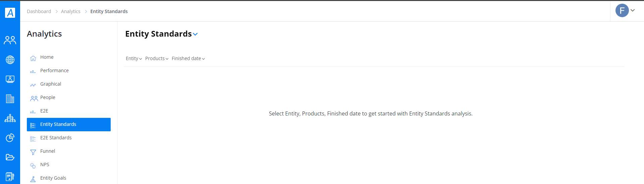644x184 pixels.
Task: Click the building icon in sidebar
Action: coord(10,99)
